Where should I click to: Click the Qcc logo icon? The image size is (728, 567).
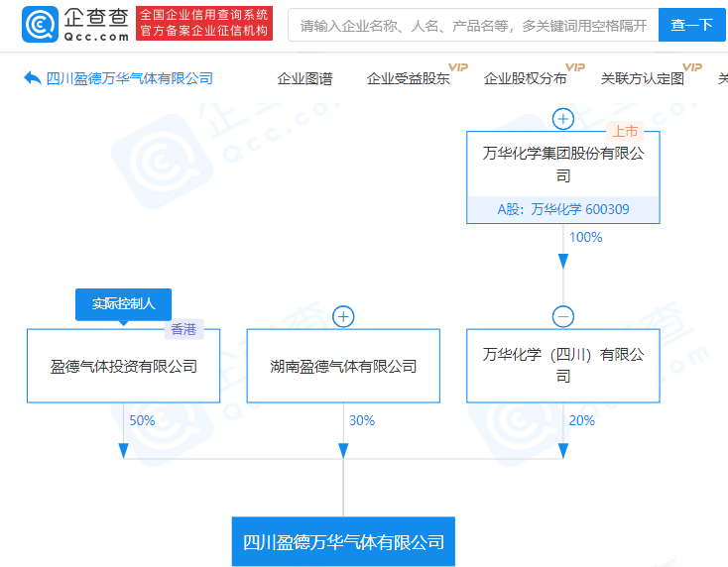40,24
